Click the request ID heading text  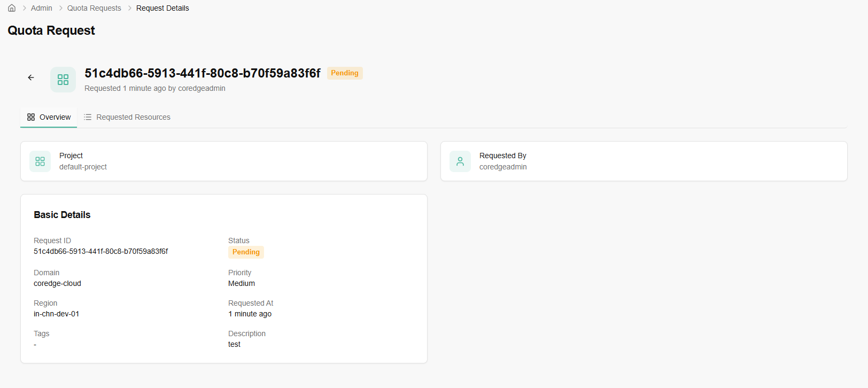pyautogui.click(x=203, y=73)
